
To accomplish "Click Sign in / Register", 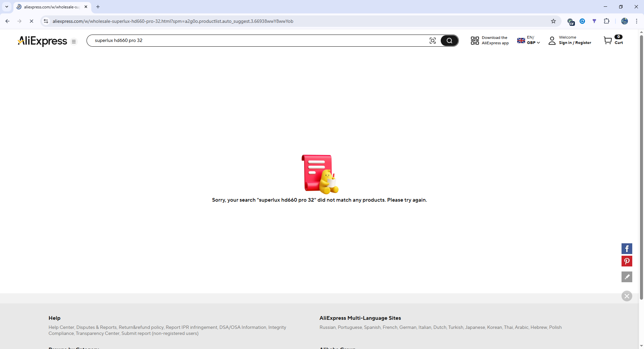I will tap(575, 43).
